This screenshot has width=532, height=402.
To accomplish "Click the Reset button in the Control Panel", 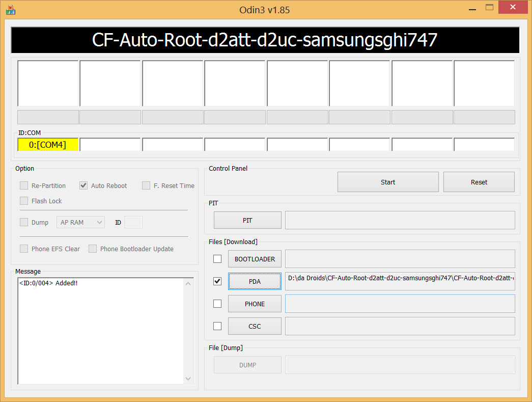I will [x=478, y=182].
